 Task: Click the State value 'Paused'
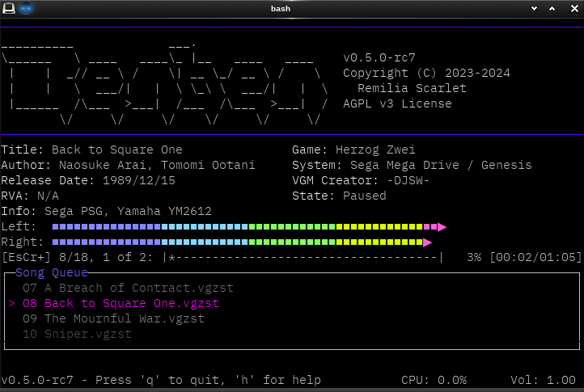point(364,196)
